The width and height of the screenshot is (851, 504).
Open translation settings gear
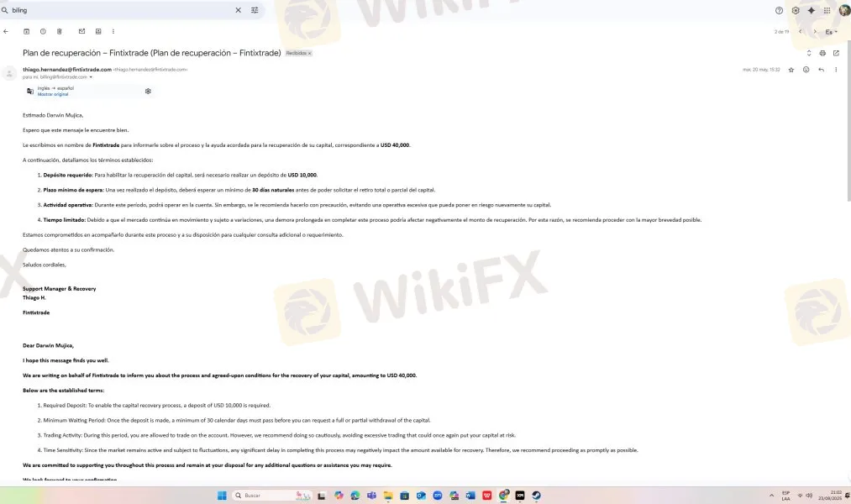point(148,92)
